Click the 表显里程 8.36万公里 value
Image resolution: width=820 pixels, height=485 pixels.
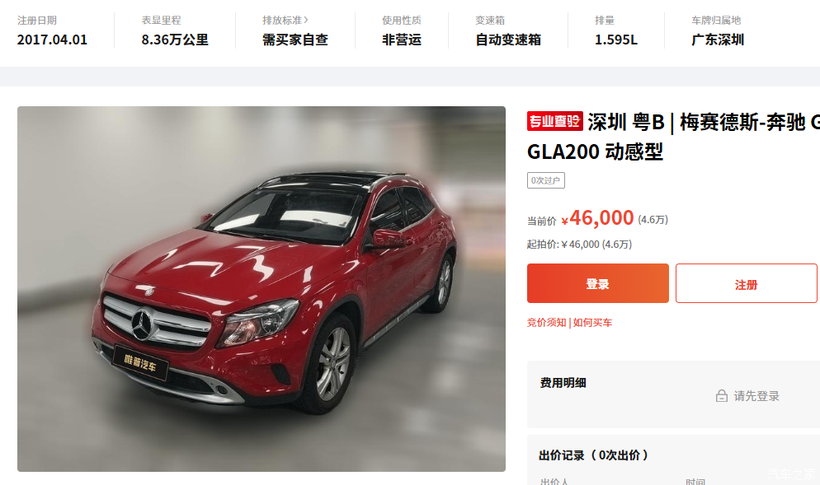pyautogui.click(x=175, y=40)
